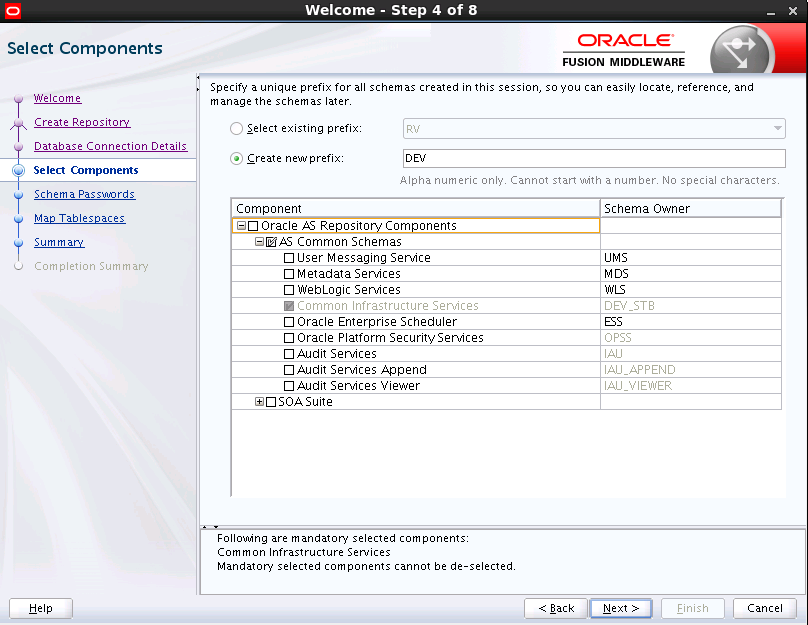
Task: Collapse the AS Common Schemas node
Action: tap(259, 242)
